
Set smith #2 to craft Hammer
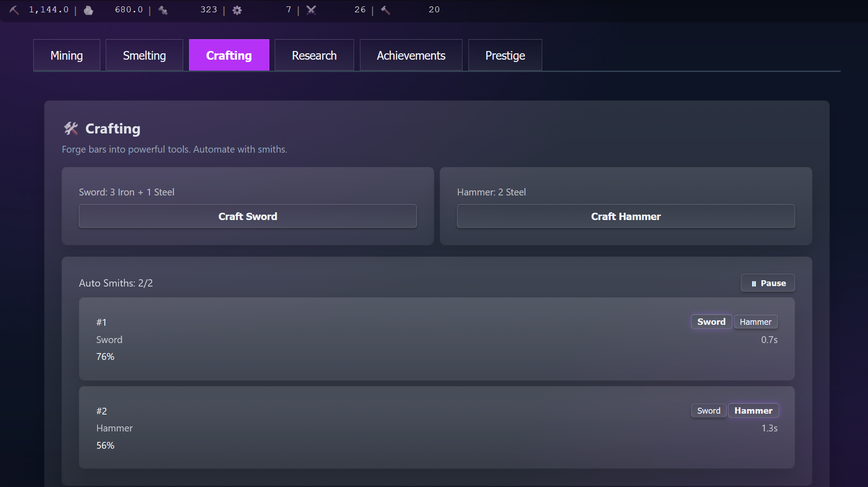pyautogui.click(x=753, y=410)
